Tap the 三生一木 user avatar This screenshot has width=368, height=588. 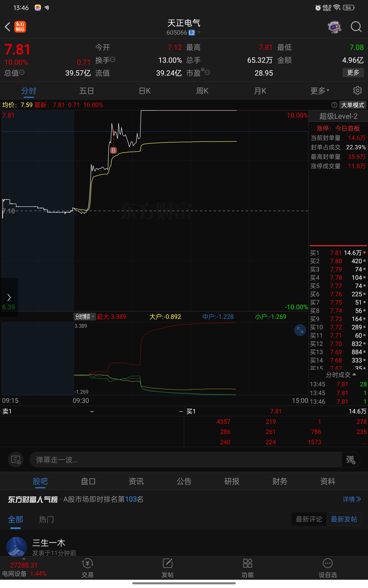pos(17,547)
